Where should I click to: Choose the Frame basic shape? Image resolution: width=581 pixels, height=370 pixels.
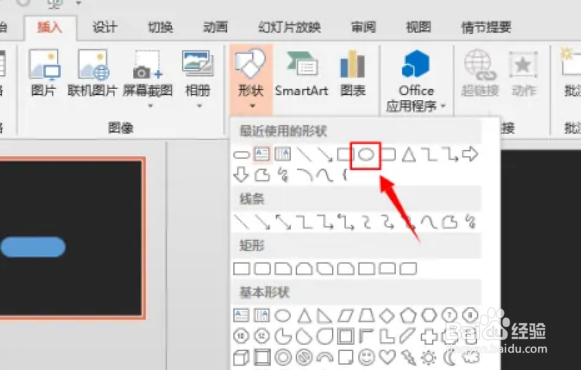(345, 336)
